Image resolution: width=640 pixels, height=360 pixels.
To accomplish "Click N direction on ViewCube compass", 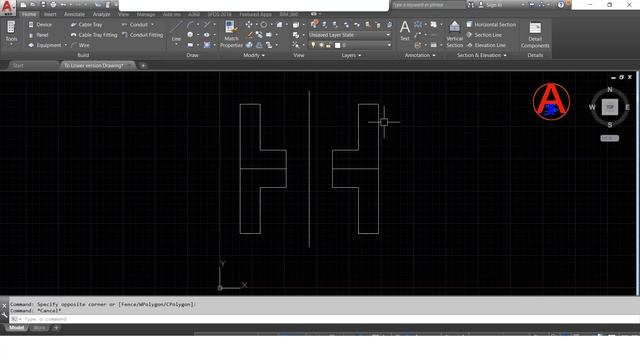I will [x=610, y=89].
